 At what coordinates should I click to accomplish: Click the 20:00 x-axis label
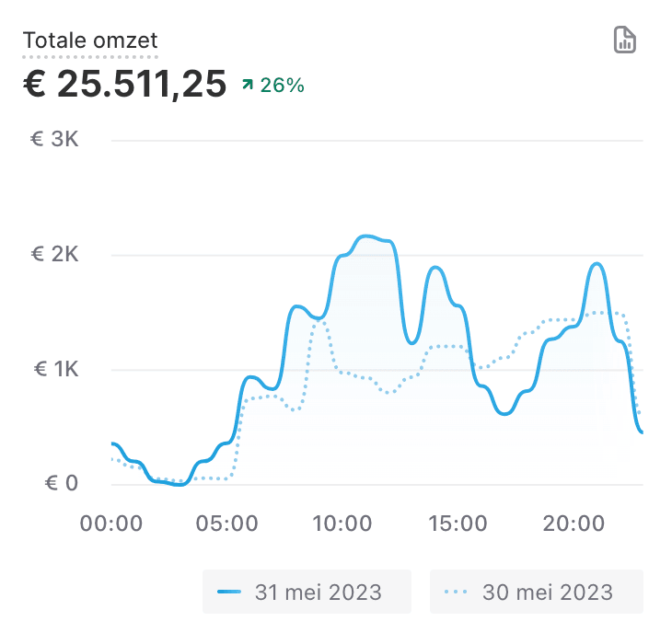573,524
